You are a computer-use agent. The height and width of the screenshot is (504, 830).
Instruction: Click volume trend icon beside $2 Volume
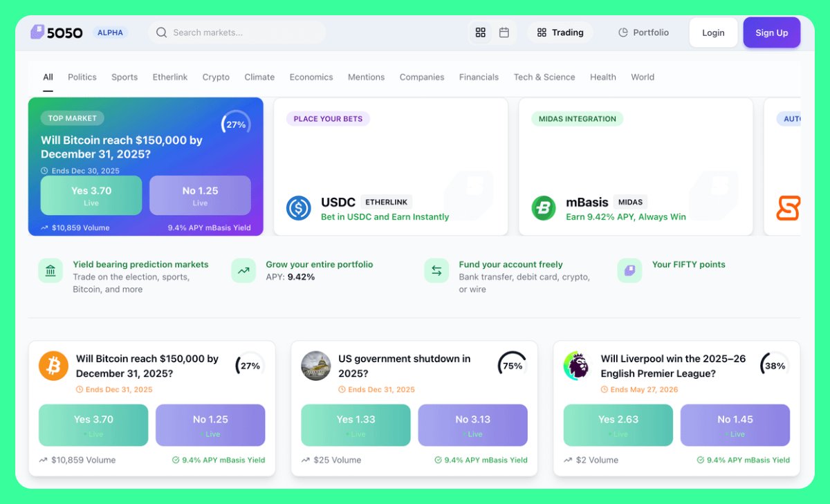click(568, 460)
